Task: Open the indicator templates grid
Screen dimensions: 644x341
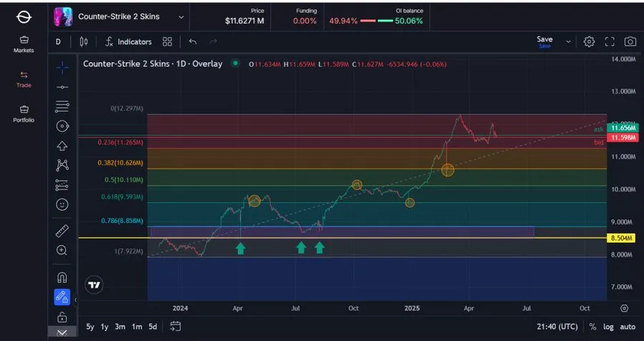Action: (x=167, y=42)
